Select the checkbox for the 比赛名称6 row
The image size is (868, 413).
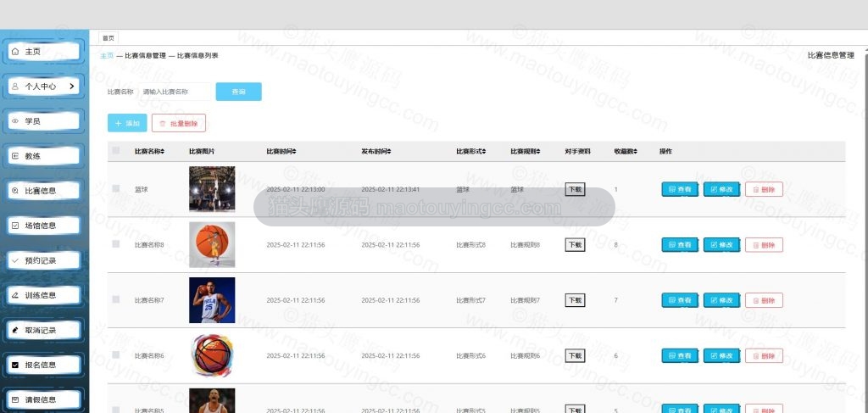click(115, 354)
